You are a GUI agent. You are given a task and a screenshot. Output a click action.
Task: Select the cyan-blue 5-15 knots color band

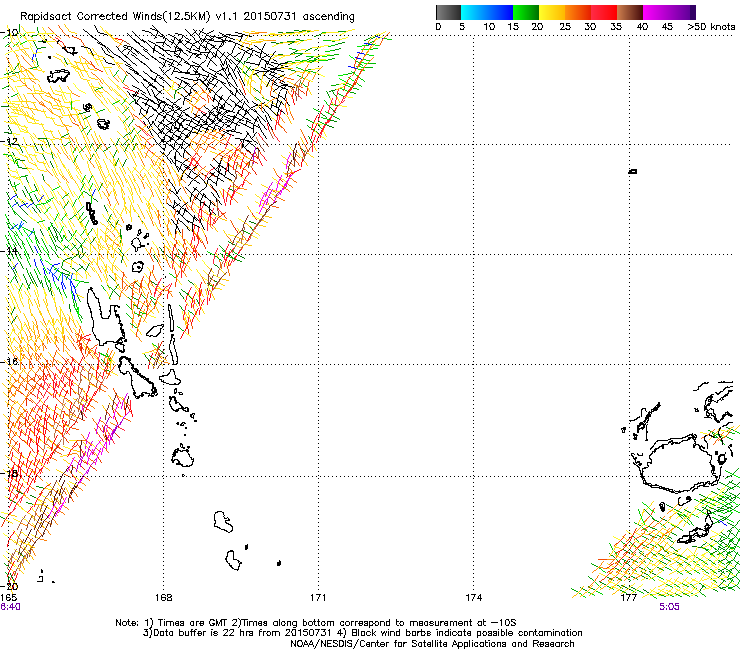pos(487,12)
